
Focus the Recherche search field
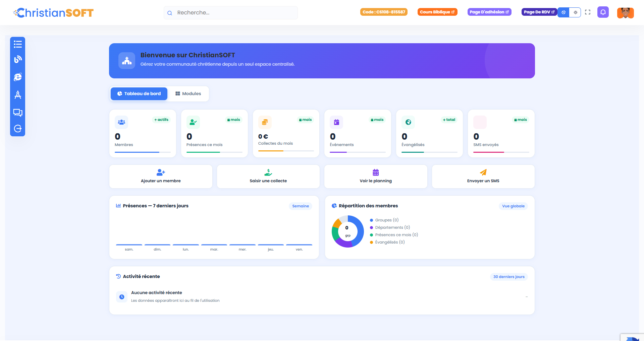click(x=231, y=13)
